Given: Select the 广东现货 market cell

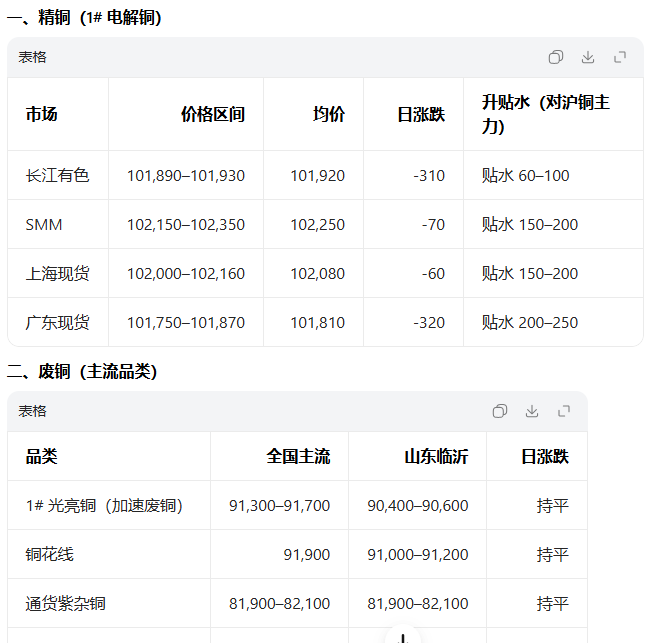Looking at the screenshot, I should pos(57,323).
